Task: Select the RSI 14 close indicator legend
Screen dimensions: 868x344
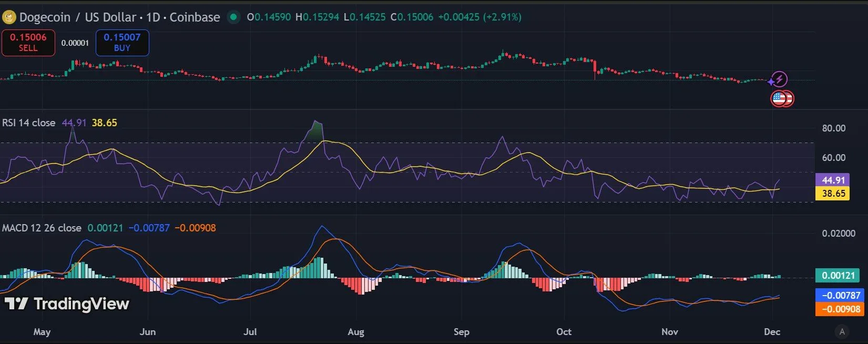Action: click(29, 123)
